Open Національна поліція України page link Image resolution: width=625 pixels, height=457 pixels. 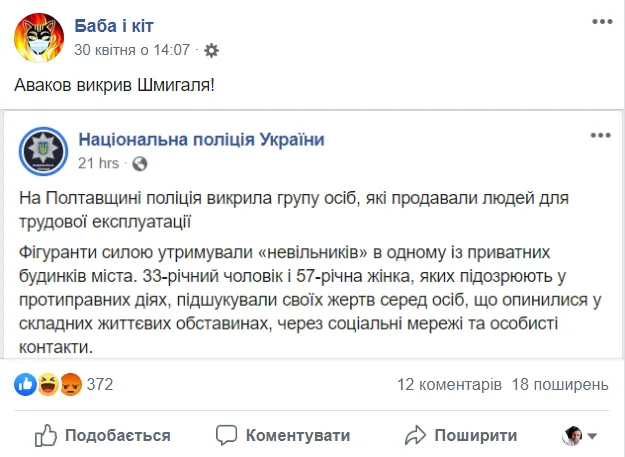pos(201,139)
